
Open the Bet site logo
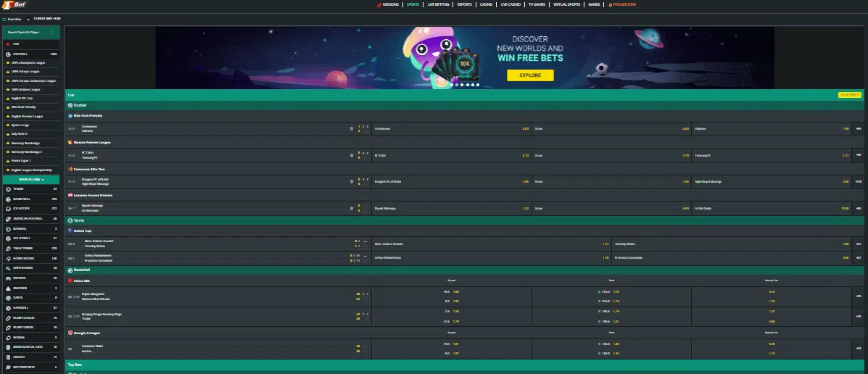coord(15,4)
